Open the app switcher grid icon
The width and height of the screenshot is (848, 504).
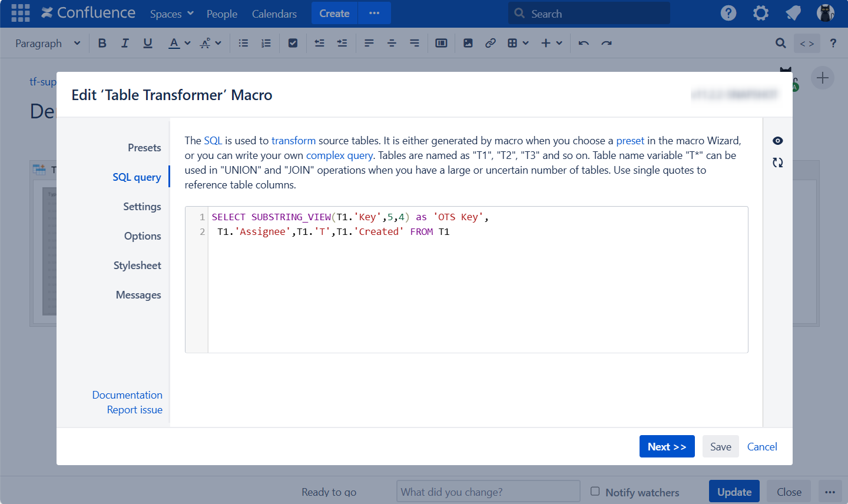(x=21, y=13)
